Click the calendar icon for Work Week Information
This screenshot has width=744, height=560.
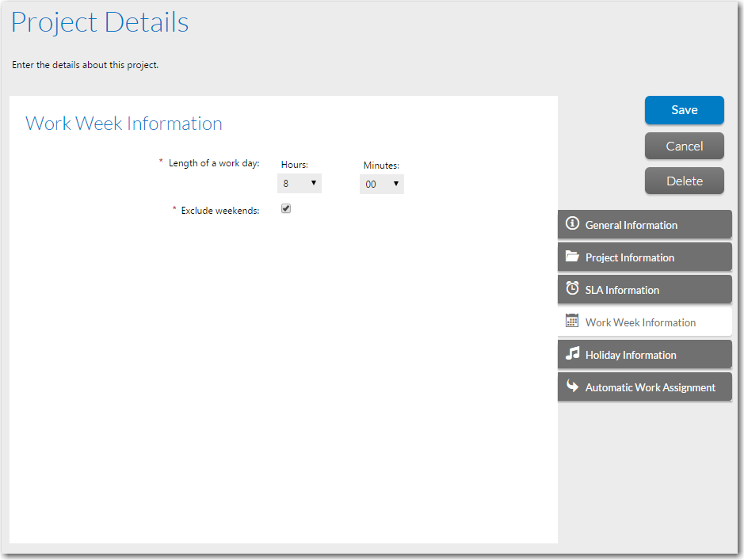572,322
